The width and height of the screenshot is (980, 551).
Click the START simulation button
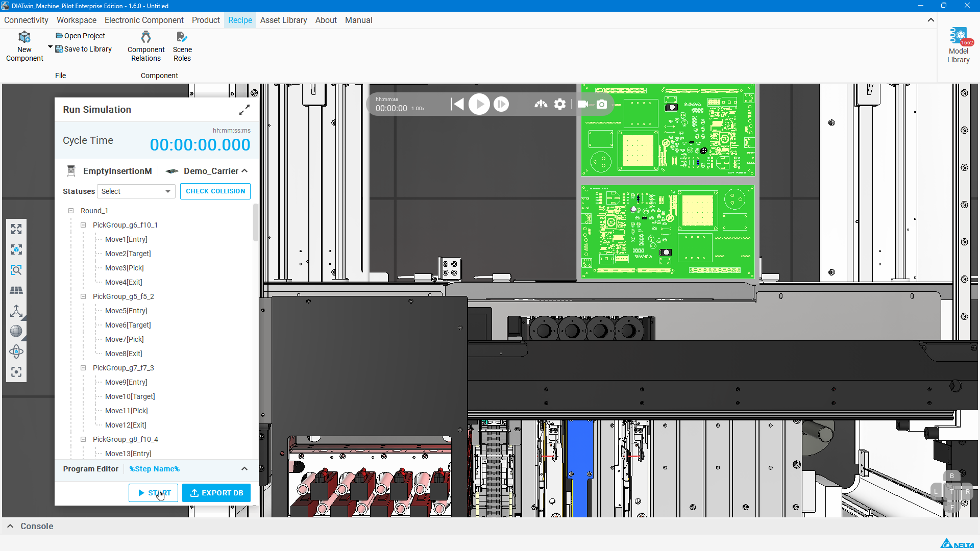click(x=153, y=493)
